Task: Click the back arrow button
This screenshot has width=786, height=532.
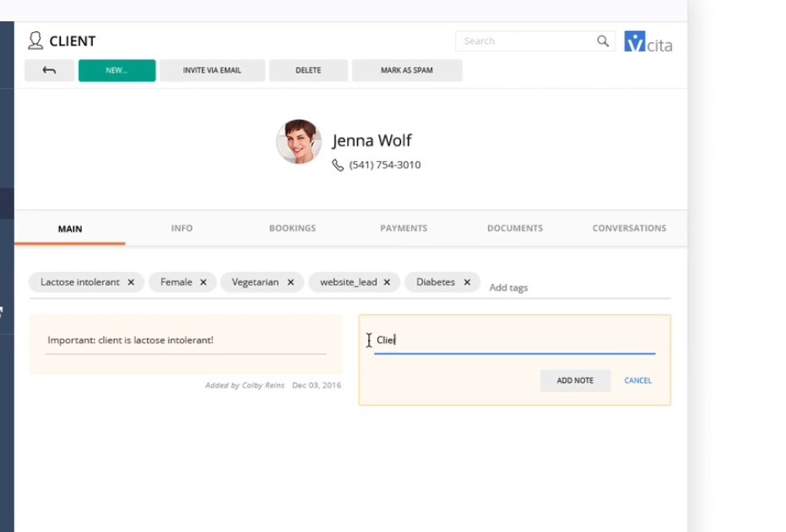Action: pos(49,71)
